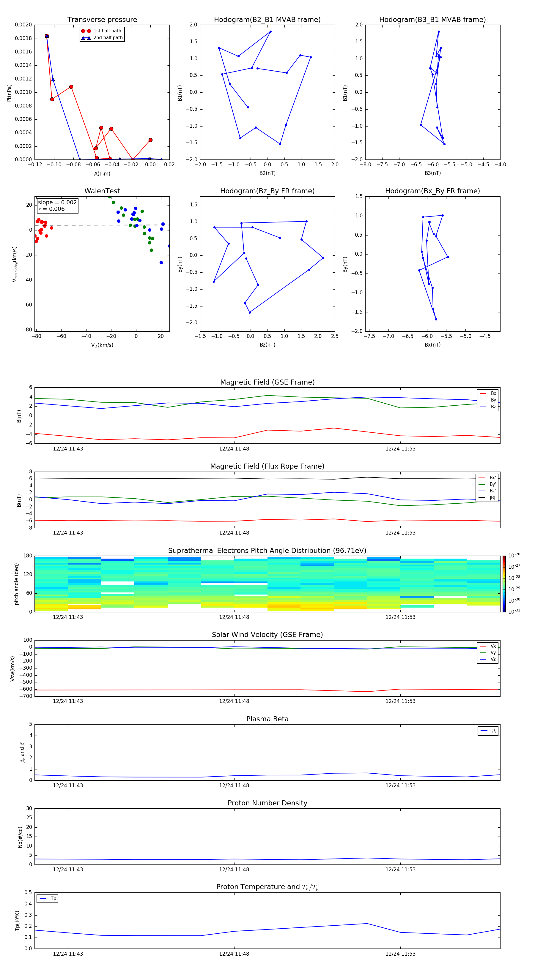Click '12/24 11:53' tick under Proton Number Density
This screenshot has height=980, width=535.
click(400, 870)
